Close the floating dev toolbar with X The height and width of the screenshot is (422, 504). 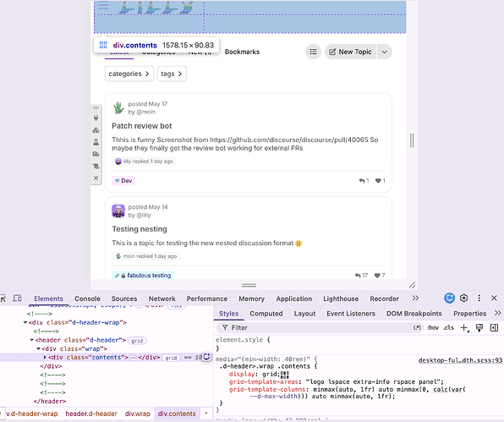tap(96, 178)
